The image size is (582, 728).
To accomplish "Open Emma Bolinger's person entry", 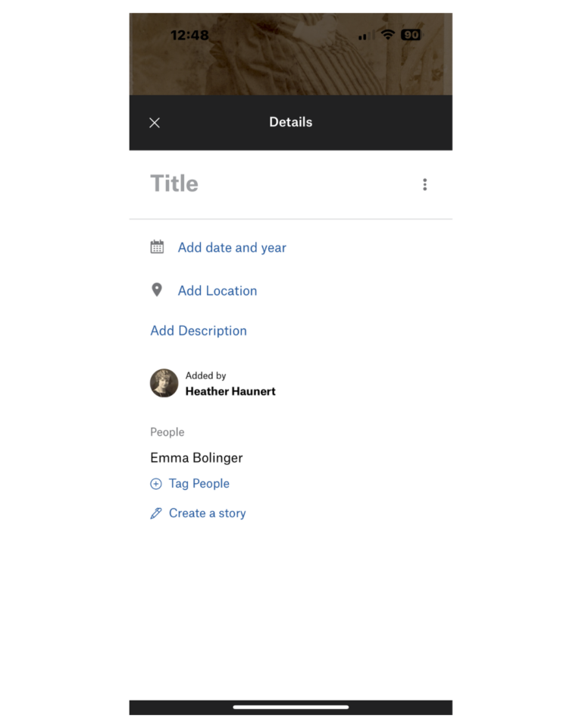I will [196, 458].
